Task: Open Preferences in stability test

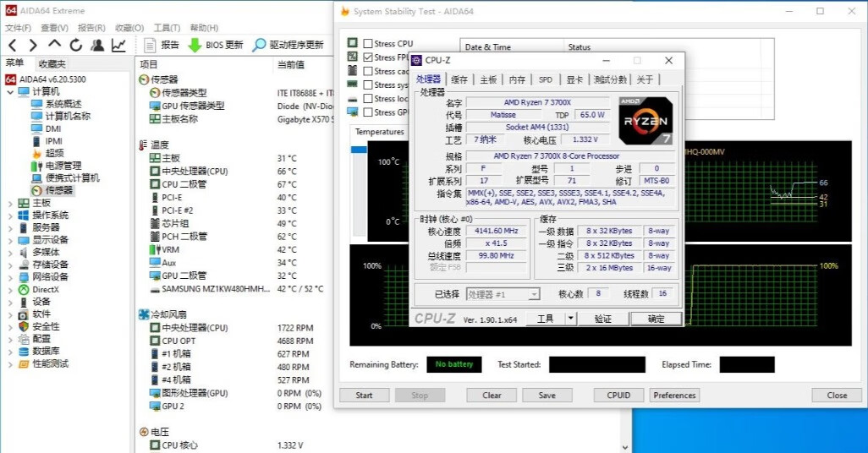Action: [674, 395]
